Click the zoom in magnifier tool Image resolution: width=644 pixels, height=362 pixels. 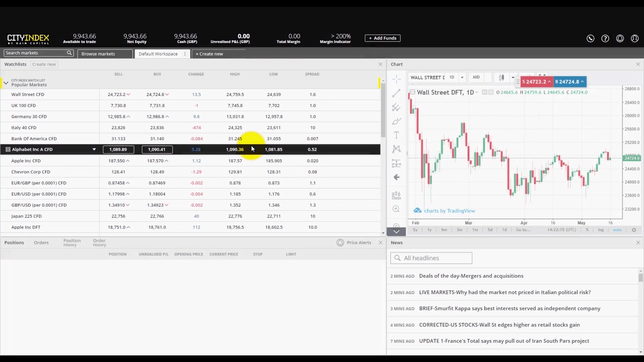tap(396, 209)
